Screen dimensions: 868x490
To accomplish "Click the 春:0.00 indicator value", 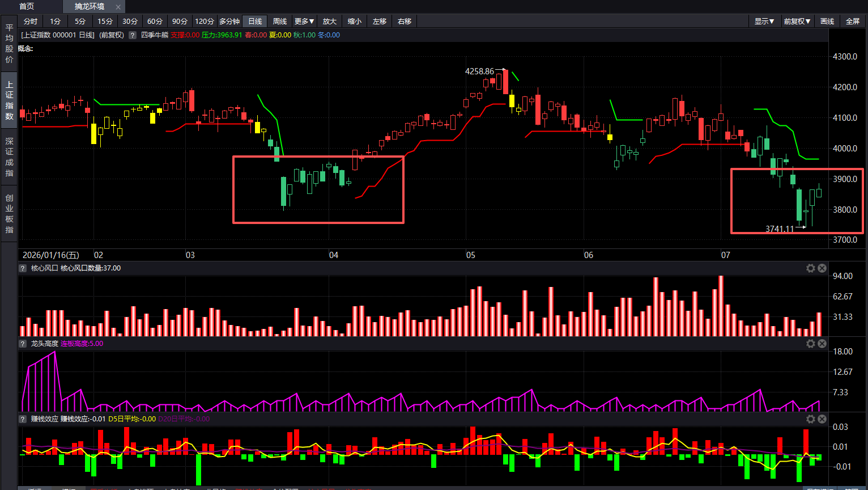I will [256, 35].
